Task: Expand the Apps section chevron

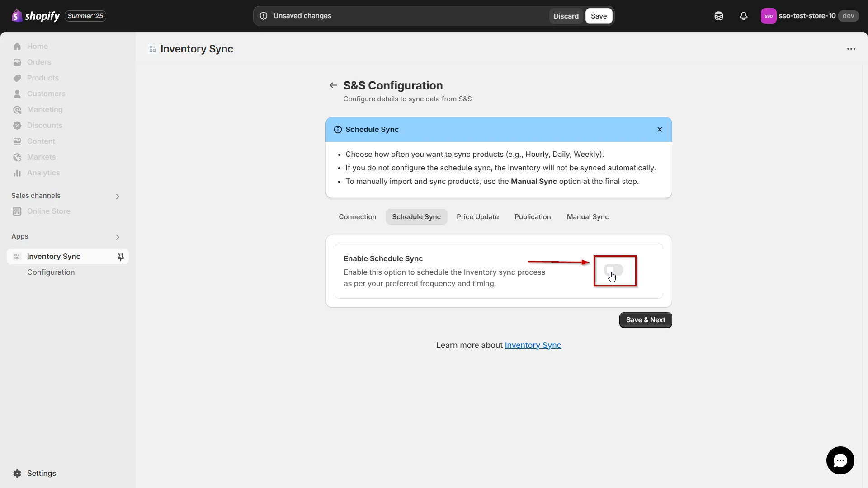Action: tap(118, 237)
